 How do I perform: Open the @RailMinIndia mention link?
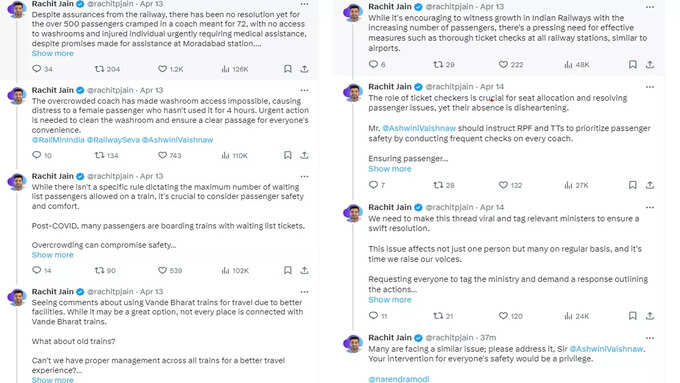point(58,140)
